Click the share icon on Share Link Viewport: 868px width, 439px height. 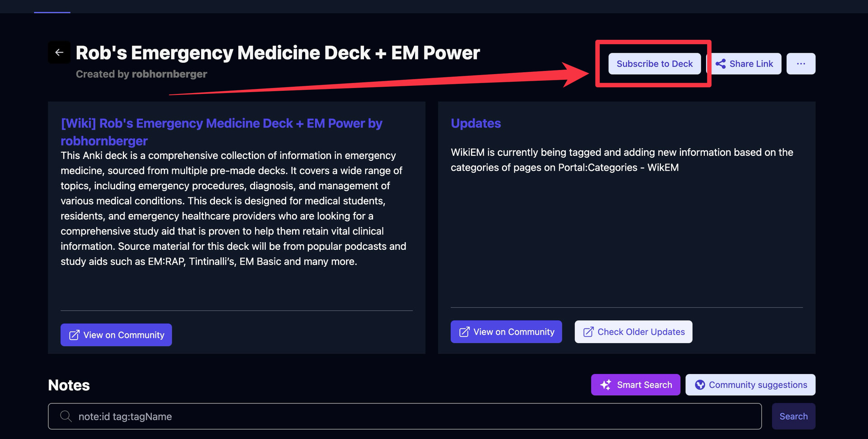[721, 64]
